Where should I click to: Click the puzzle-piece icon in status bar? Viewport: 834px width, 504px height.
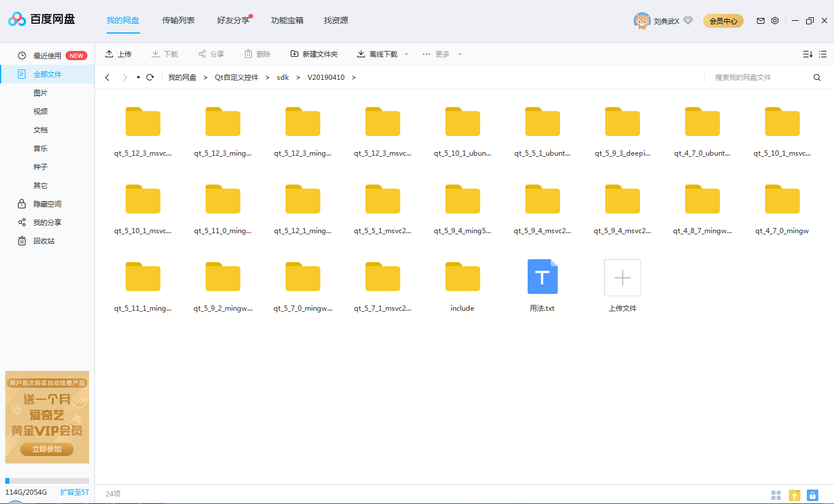[x=776, y=495]
